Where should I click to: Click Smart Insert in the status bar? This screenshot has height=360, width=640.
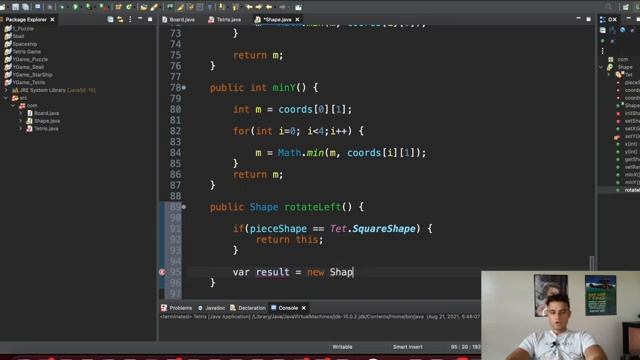coord(407,347)
